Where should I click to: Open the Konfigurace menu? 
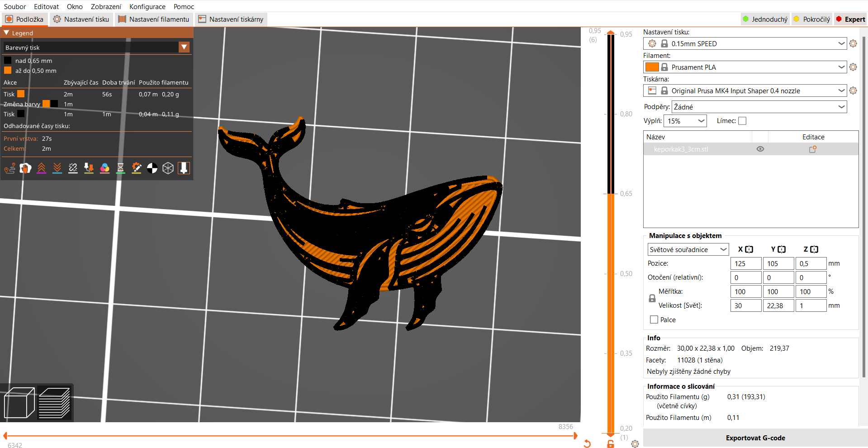tap(147, 6)
